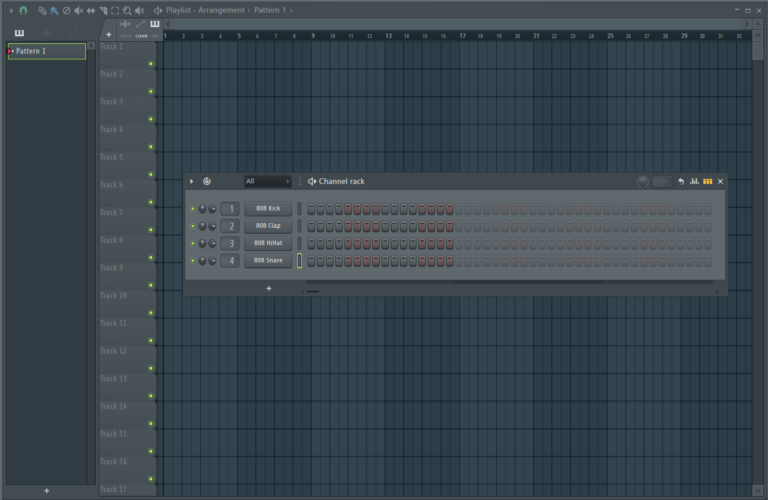Select the Mute tool in Playlist toolbar

tap(78, 10)
